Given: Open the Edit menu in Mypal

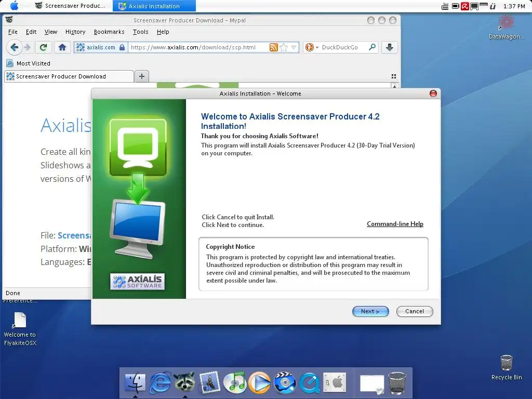Looking at the screenshot, I should (31, 32).
